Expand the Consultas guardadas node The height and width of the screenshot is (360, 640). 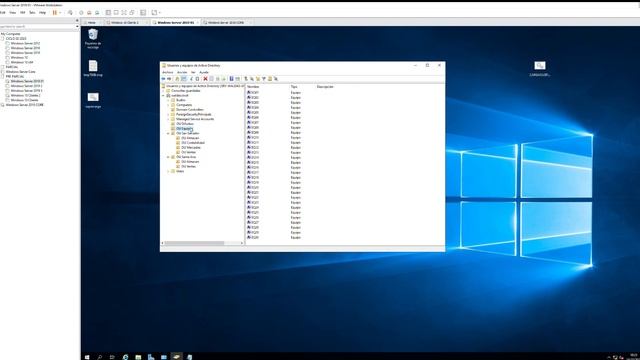pyautogui.click(x=163, y=91)
